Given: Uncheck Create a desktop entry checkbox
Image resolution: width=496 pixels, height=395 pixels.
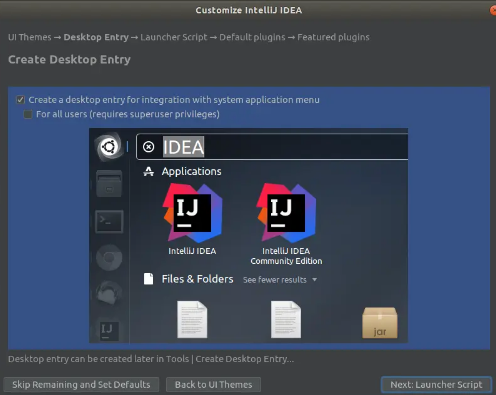Looking at the screenshot, I should click(21, 100).
